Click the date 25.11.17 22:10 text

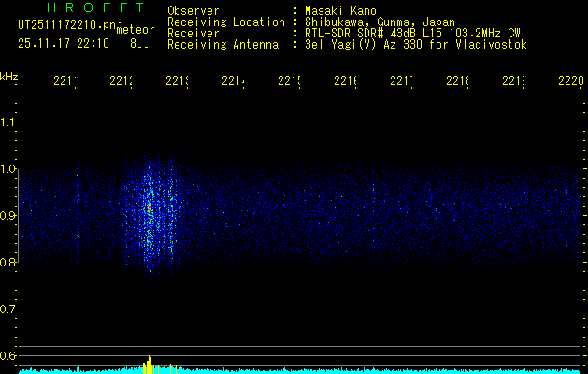(64, 44)
